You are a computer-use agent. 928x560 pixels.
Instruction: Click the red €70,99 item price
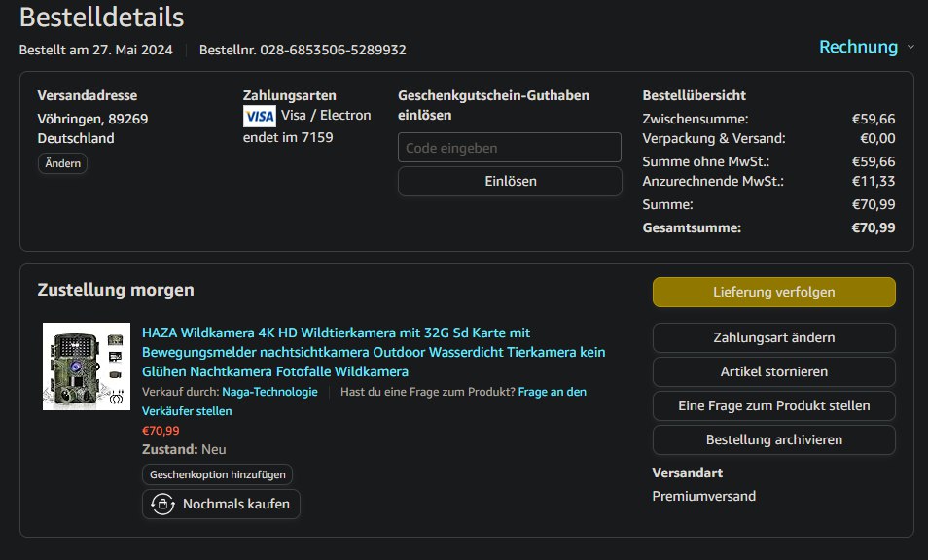pos(161,431)
